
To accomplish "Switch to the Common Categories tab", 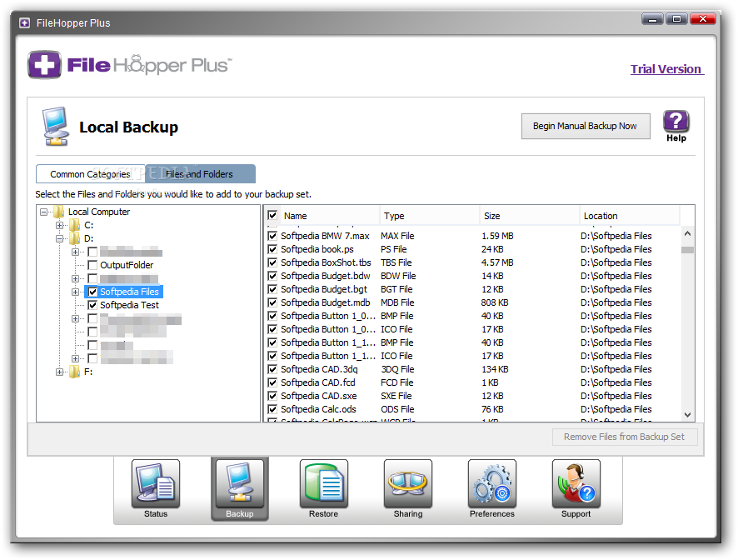I will 90,174.
